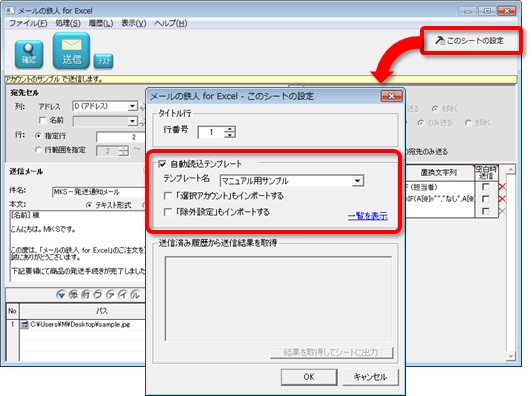Increase 行番号 with the spinner up arrow
The height and width of the screenshot is (396, 532).
pyautogui.click(x=230, y=129)
